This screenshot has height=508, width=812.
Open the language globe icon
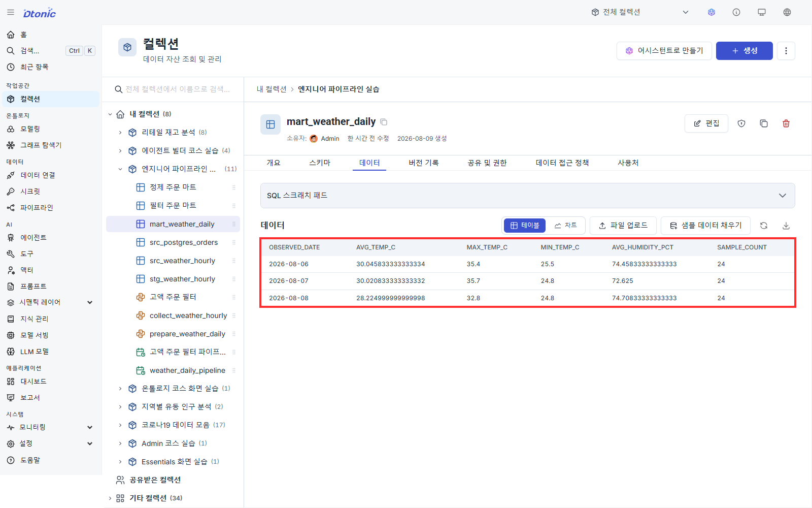tap(787, 12)
